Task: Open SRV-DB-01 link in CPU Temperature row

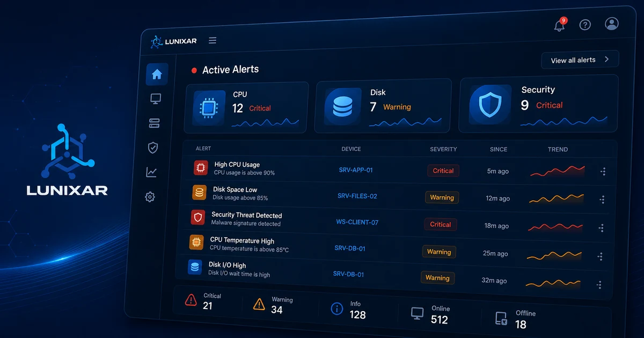Action: [x=350, y=248]
